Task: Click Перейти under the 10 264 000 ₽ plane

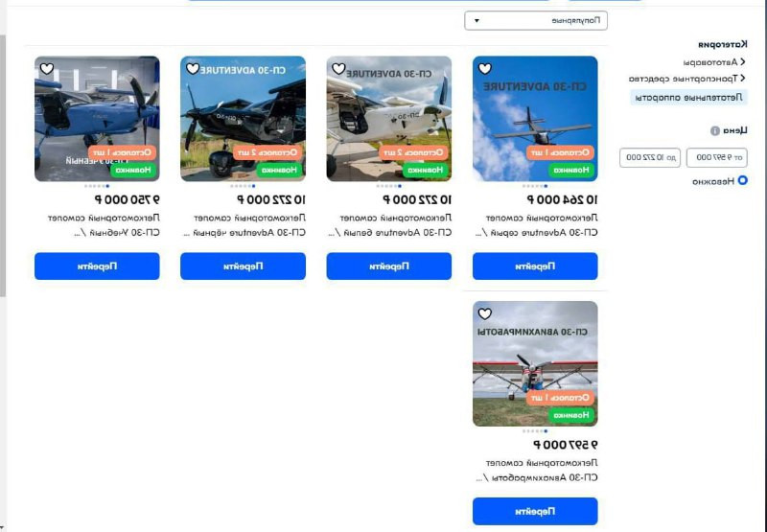Action: [x=535, y=266]
